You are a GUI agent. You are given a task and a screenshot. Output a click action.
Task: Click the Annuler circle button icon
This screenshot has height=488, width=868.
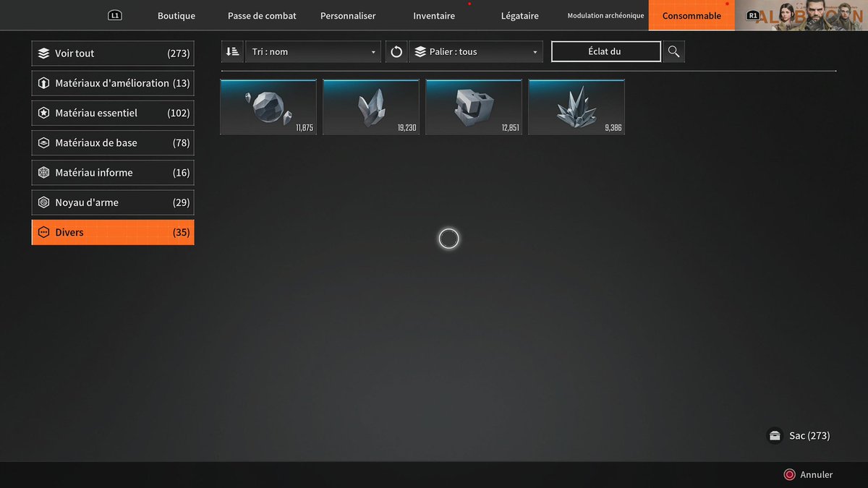pos(789,475)
